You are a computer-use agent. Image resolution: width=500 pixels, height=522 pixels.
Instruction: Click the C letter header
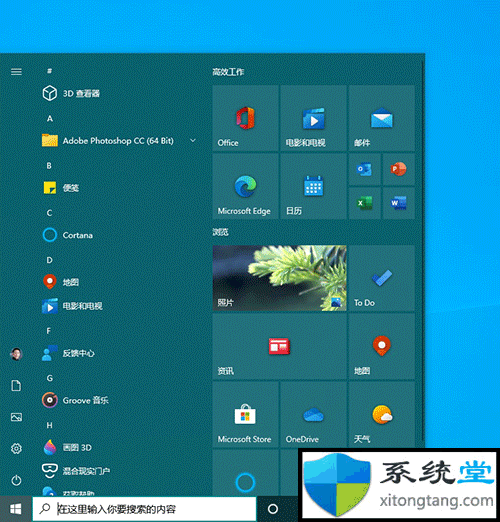pyautogui.click(x=49, y=213)
